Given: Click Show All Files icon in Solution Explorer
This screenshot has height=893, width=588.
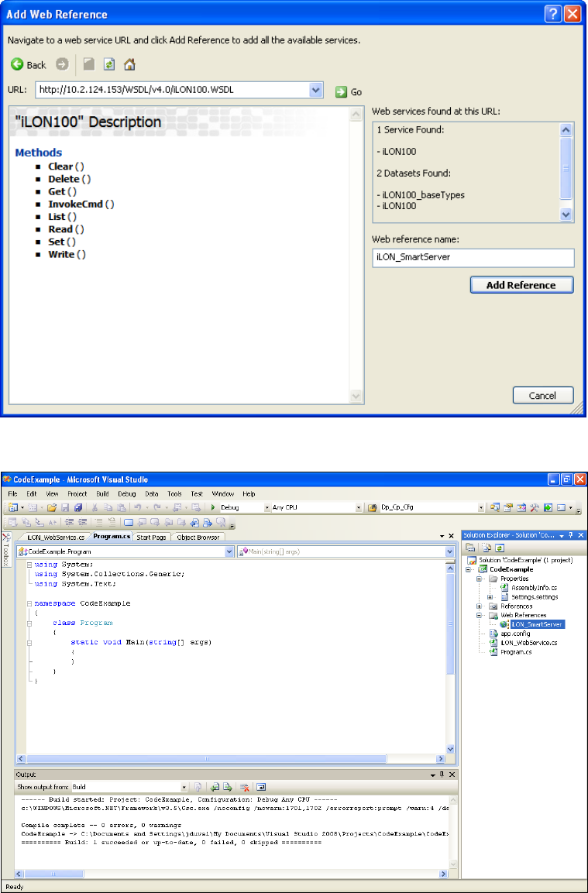Looking at the screenshot, I should [x=487, y=548].
